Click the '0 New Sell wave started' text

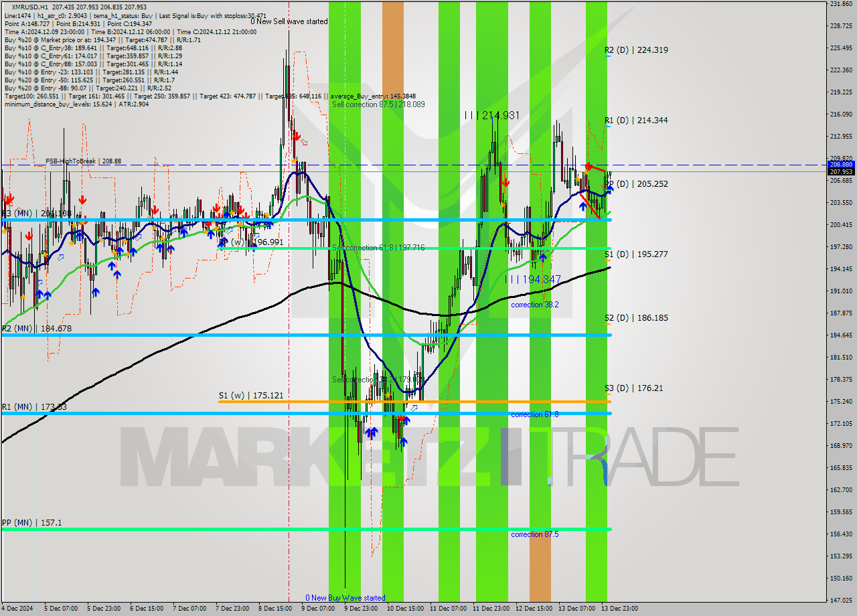tap(289, 21)
